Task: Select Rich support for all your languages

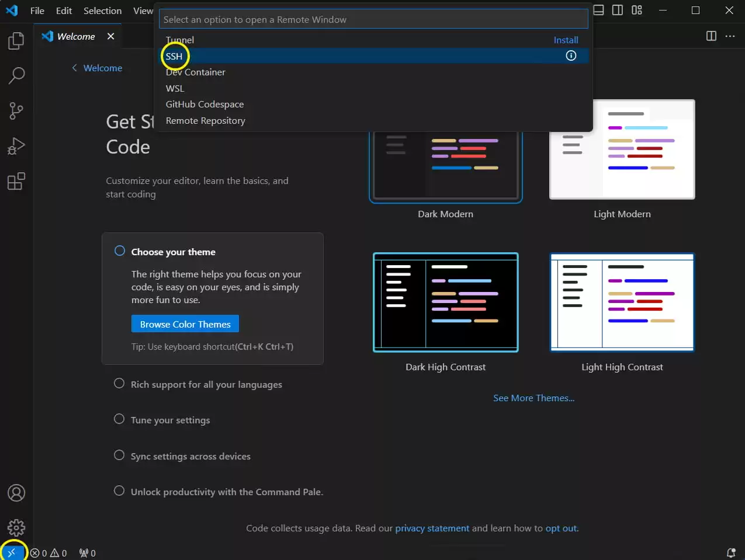Action: point(206,384)
